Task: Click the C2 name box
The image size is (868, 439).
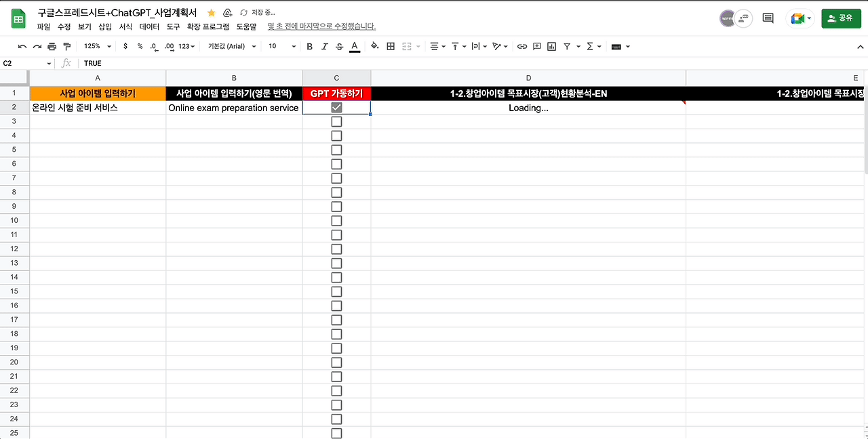Action: click(27, 63)
